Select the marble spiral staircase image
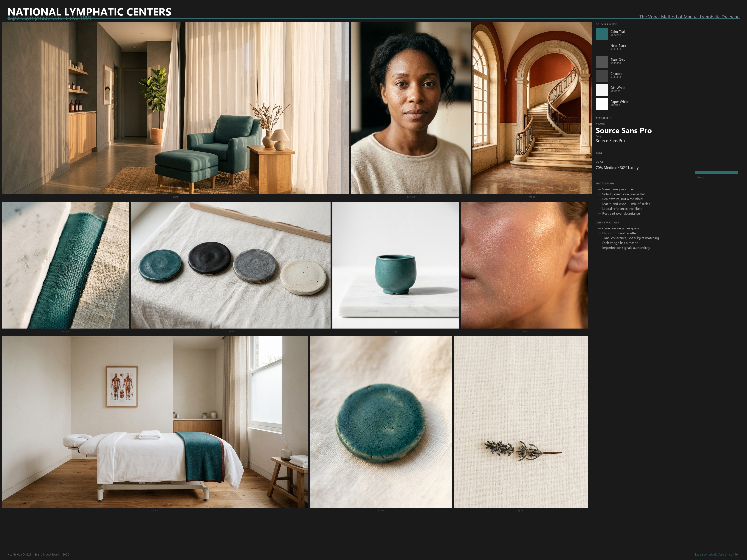Image resolution: width=747 pixels, height=560 pixels. 532,108
